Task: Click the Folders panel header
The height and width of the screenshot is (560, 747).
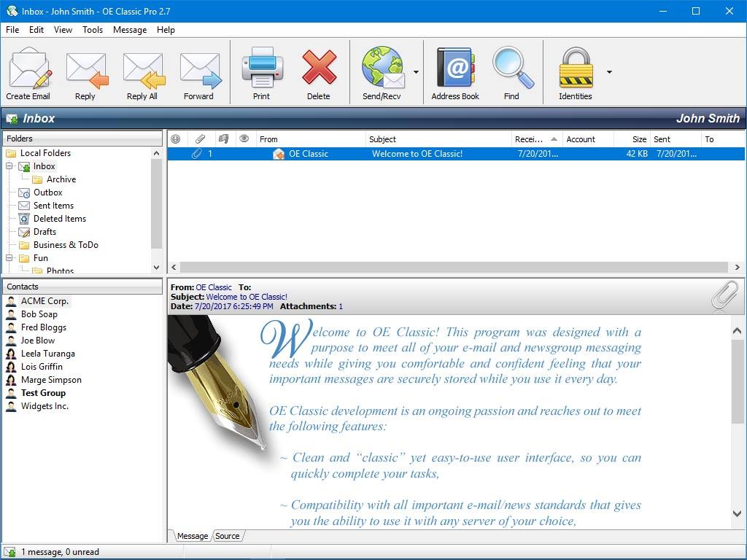Action: [82, 139]
